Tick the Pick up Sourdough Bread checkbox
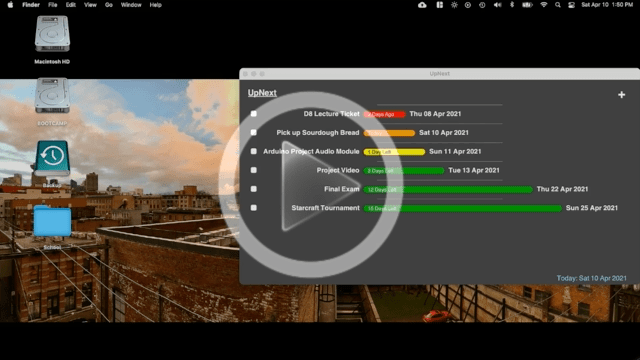The image size is (640, 360). [253, 133]
